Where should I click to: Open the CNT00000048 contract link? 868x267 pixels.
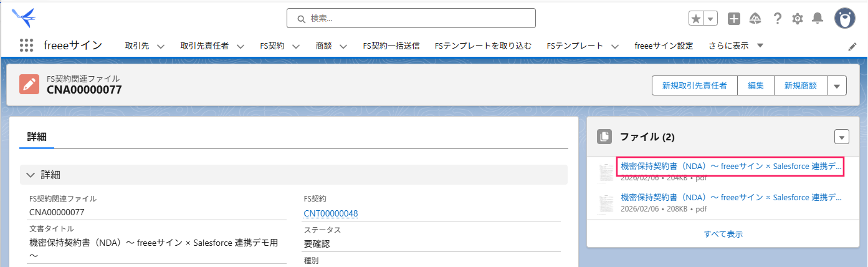tap(331, 213)
